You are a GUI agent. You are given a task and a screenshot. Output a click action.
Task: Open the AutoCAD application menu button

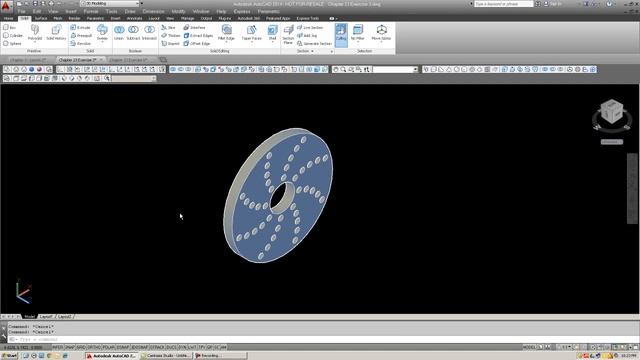click(6, 6)
